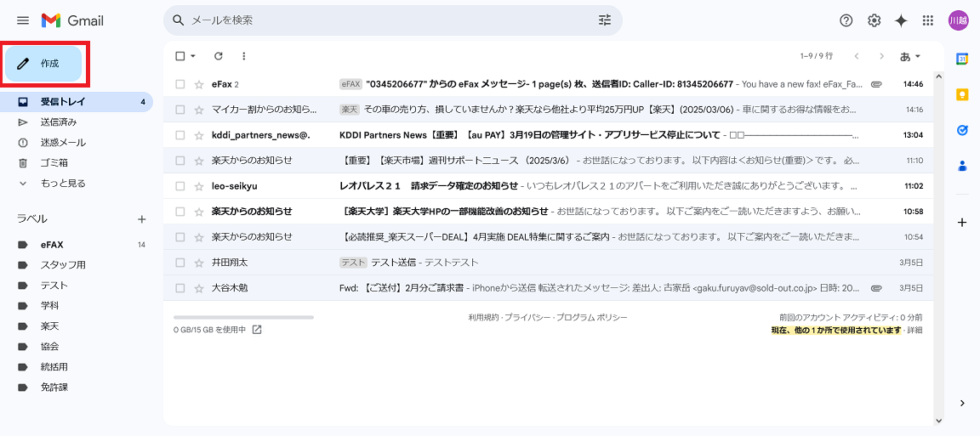The width and height of the screenshot is (980, 436).
Task: Select the eFax message checkbox
Action: 179,84
